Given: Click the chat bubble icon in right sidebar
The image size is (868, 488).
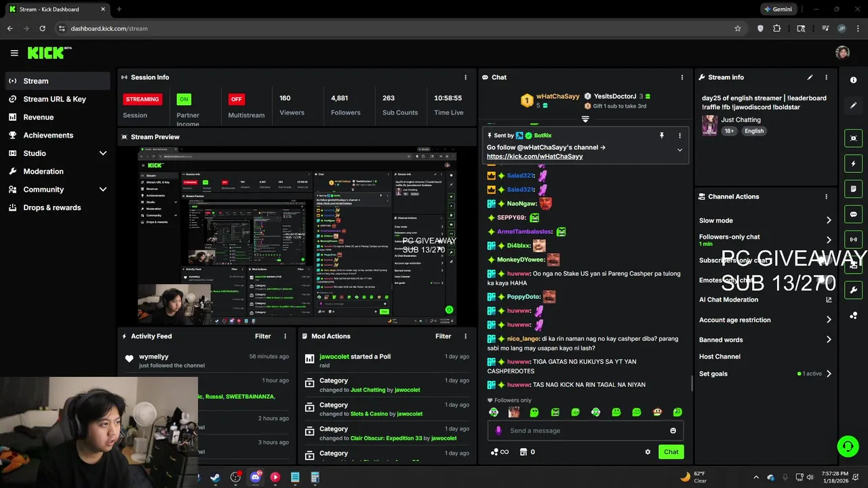Looking at the screenshot, I should pyautogui.click(x=853, y=214).
